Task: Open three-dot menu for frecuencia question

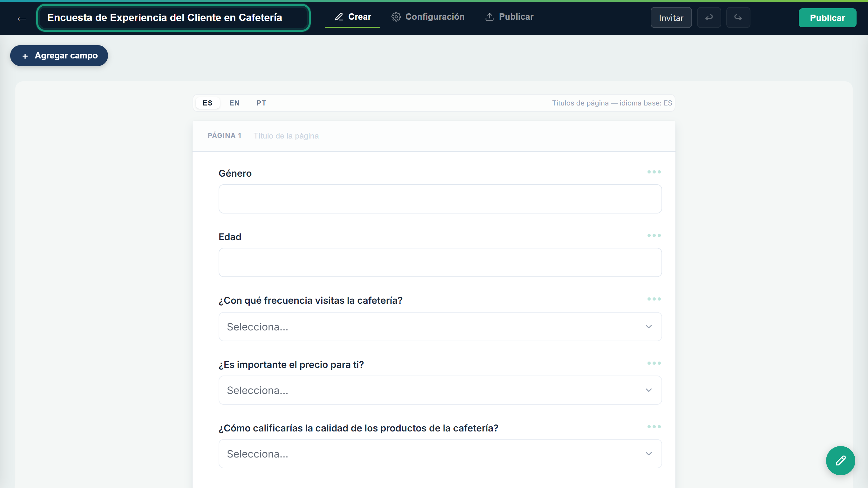Action: click(654, 299)
